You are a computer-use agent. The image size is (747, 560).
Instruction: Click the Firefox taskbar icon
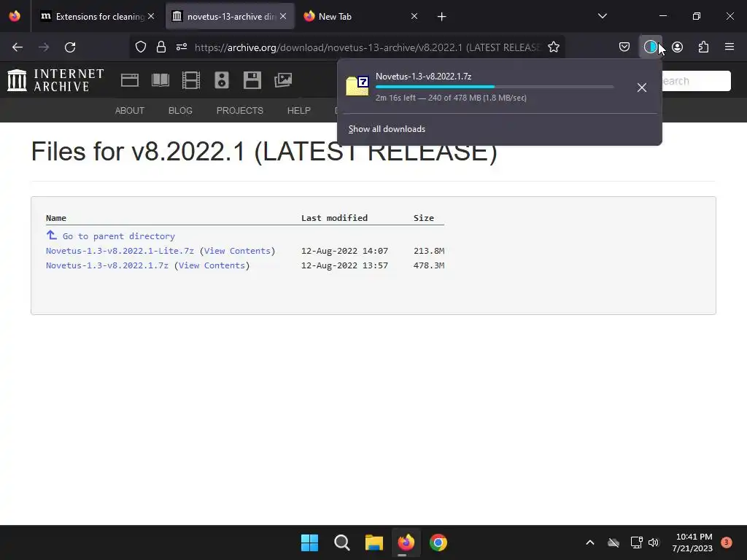(406, 542)
